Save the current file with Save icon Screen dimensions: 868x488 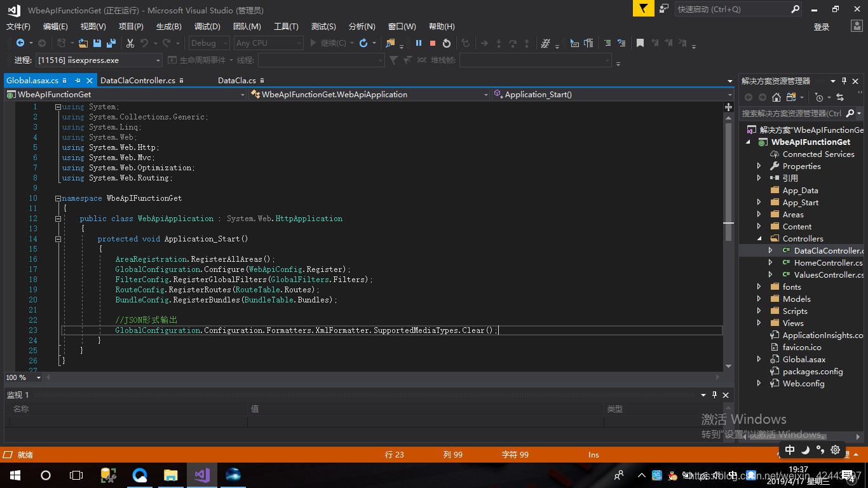(97, 43)
